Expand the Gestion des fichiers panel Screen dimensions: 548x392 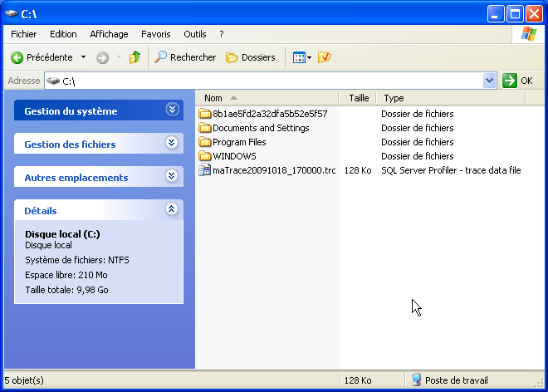172,143
